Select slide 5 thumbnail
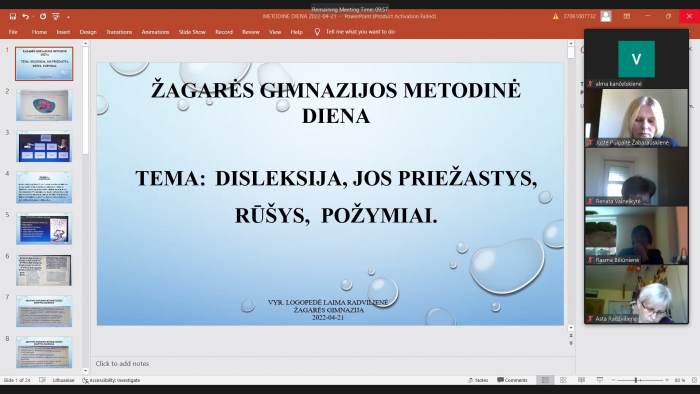Image resolution: width=700 pixels, height=394 pixels. click(44, 228)
